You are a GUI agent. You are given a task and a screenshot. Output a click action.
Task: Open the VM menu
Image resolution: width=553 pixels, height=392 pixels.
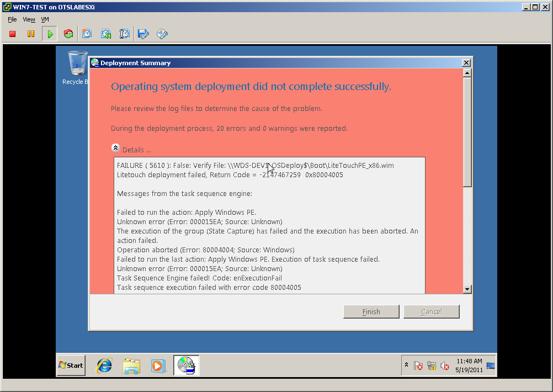point(45,19)
